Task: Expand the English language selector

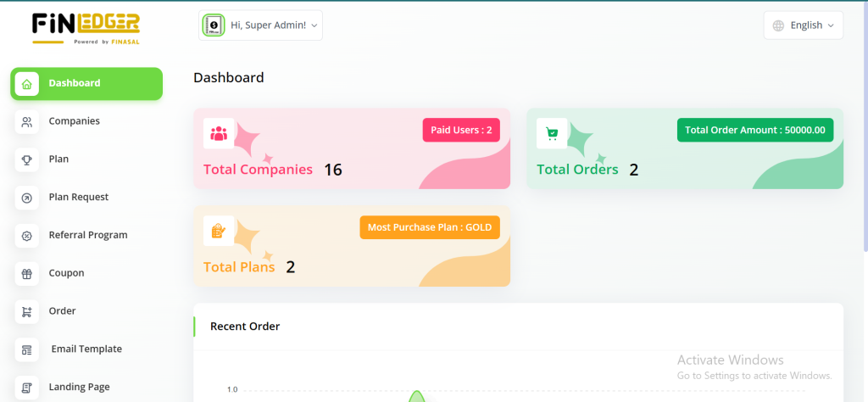Action: tap(804, 25)
